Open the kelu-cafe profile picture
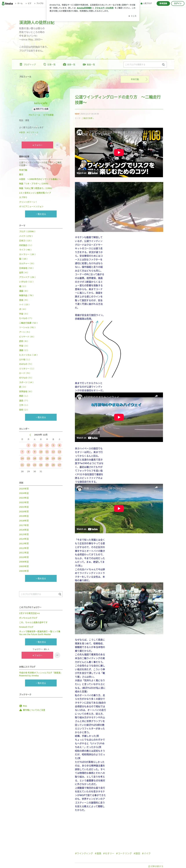This screenshot has height=868, width=186. (x=41, y=89)
